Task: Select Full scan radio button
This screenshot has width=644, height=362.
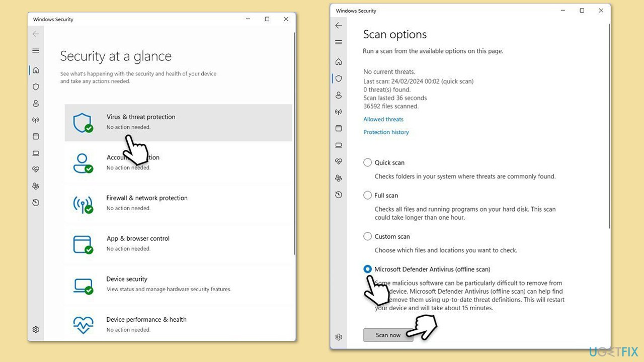Action: (368, 195)
